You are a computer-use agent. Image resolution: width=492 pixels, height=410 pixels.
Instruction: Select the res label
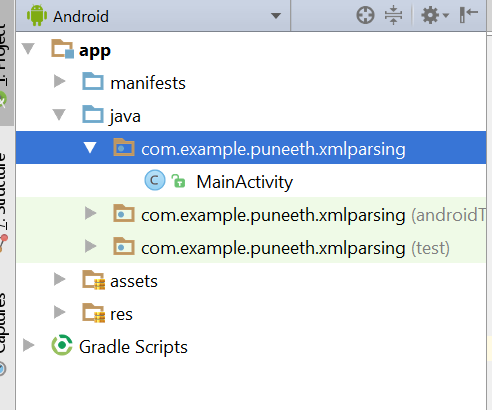point(121,315)
